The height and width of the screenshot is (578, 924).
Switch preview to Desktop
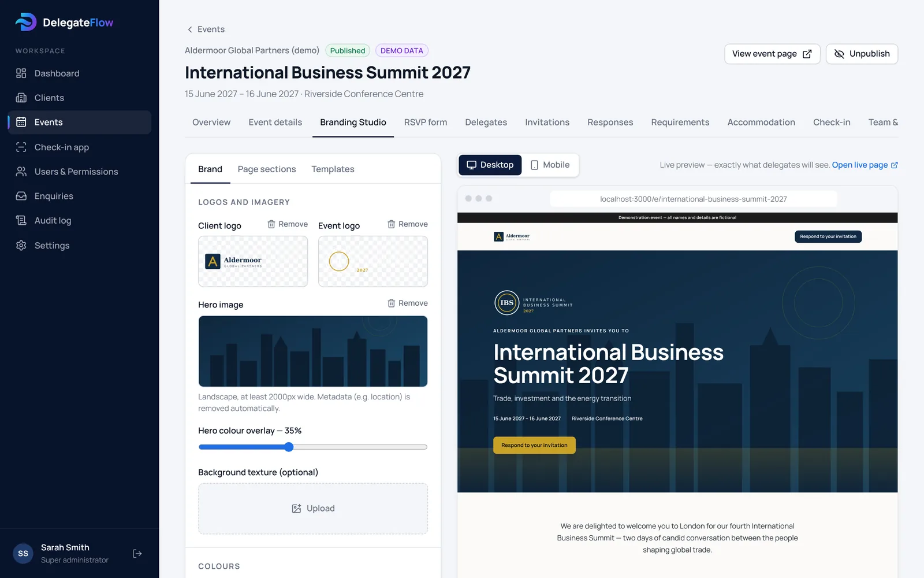point(490,165)
